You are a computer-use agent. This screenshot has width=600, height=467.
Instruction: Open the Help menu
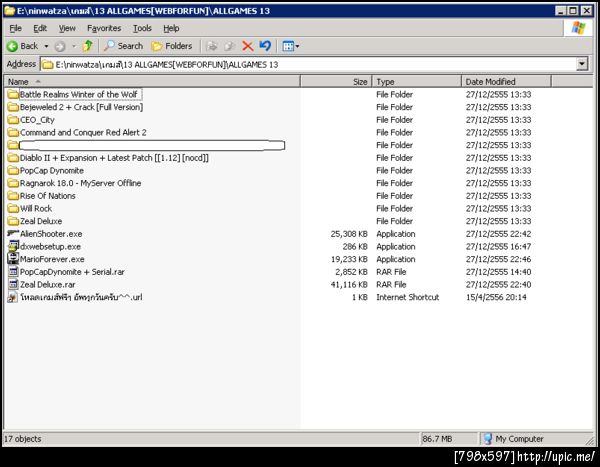[x=171, y=28]
